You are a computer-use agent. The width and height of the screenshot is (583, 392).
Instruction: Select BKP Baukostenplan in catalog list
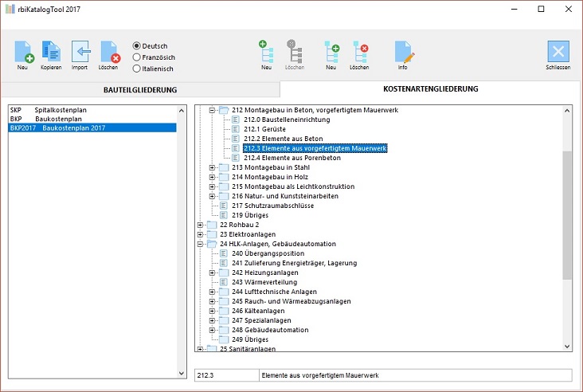92,119
